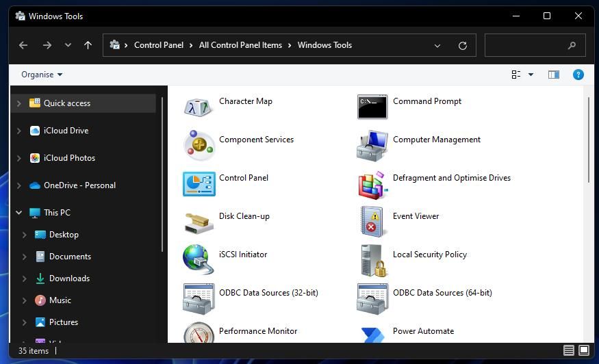
Task: Open the address bar history dropdown
Action: (x=437, y=46)
